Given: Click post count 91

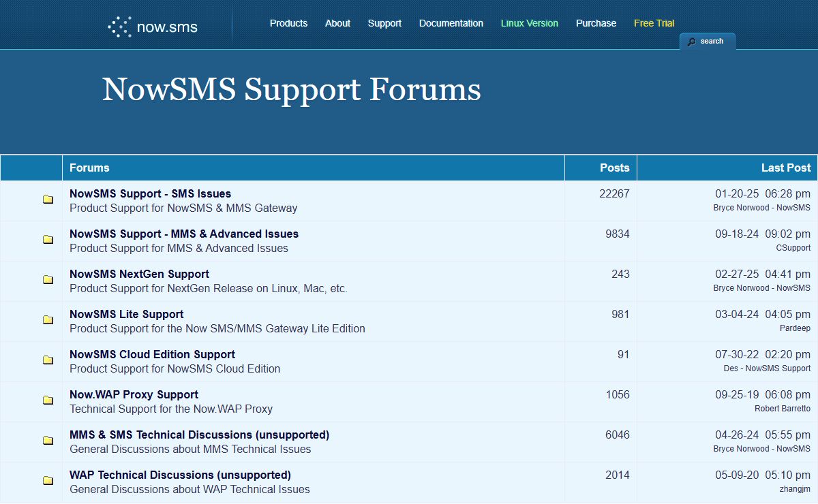Looking at the screenshot, I should pos(624,354).
